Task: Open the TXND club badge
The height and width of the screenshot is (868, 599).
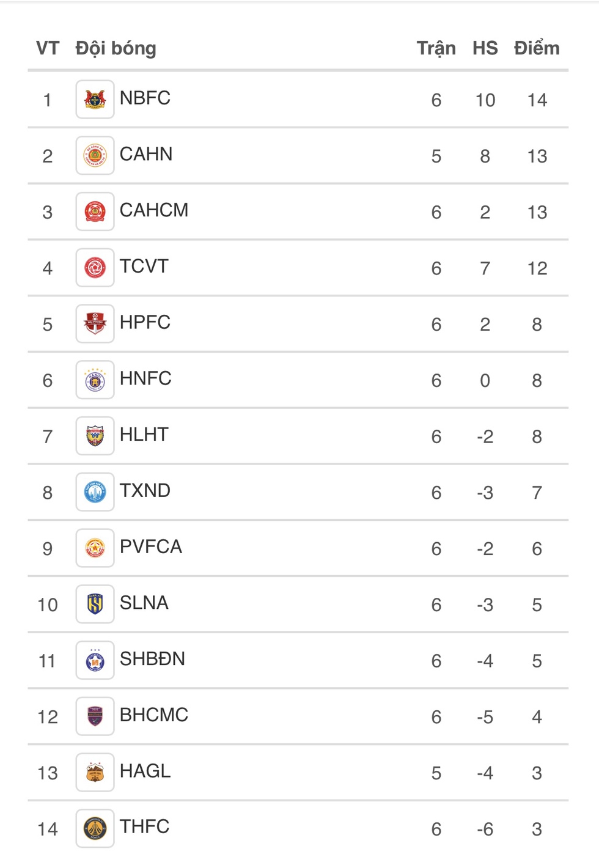Action: click(95, 492)
